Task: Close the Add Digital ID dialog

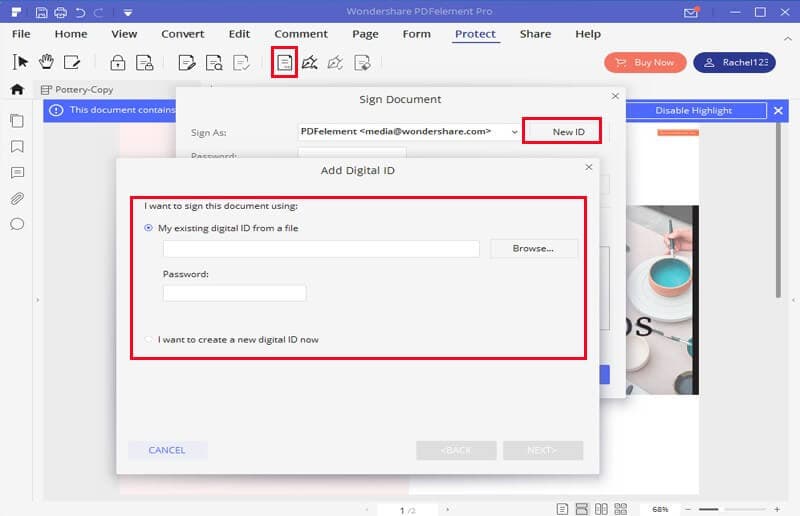Action: (x=589, y=167)
